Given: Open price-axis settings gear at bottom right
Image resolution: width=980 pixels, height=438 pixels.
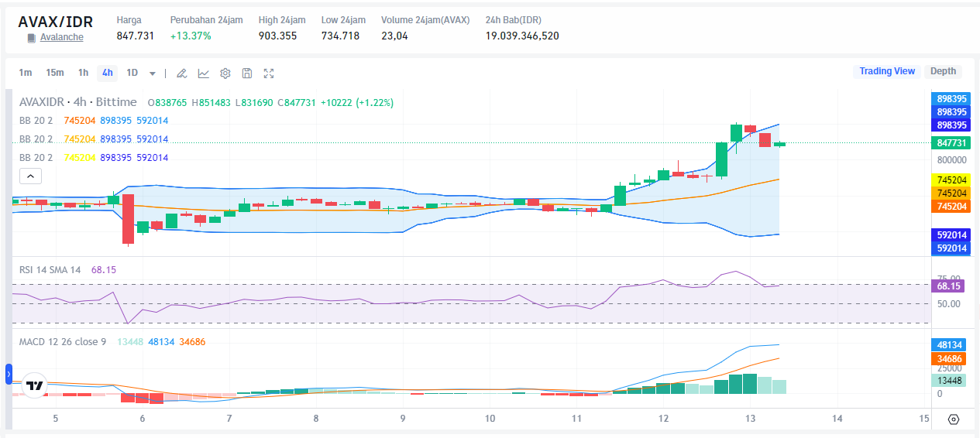Looking at the screenshot, I should pyautogui.click(x=954, y=419).
